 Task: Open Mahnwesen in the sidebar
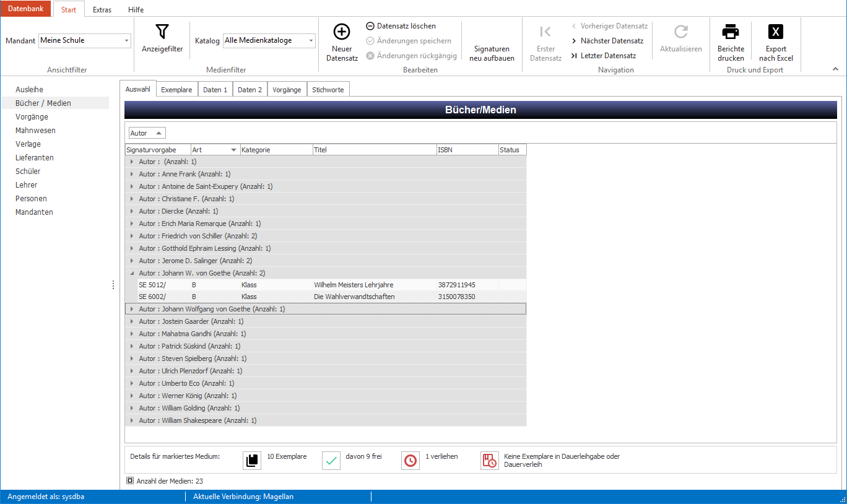click(x=35, y=131)
